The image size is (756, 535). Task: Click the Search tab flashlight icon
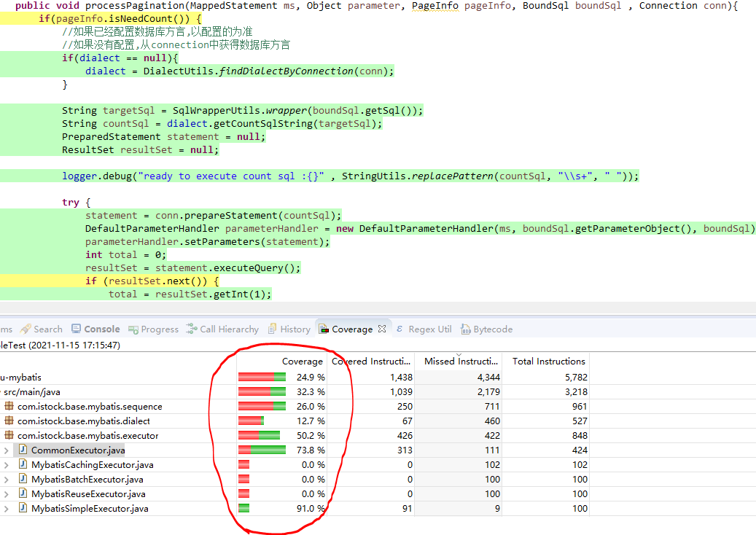(x=26, y=329)
